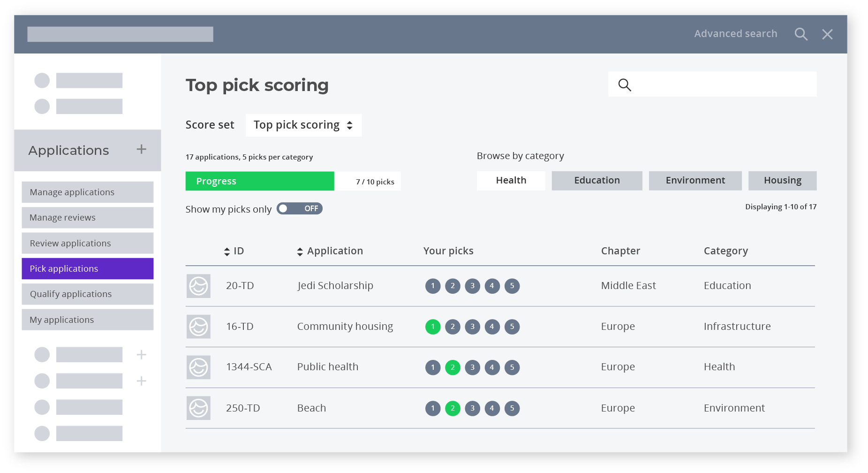
Task: Open the Score set dropdown
Action: [303, 125]
